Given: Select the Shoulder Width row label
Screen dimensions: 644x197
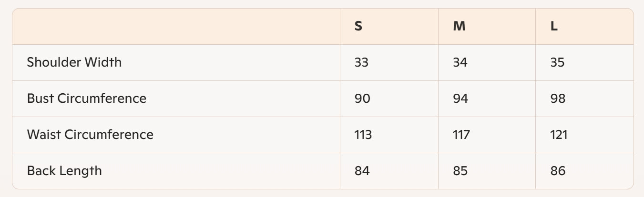Looking at the screenshot, I should click(74, 62).
